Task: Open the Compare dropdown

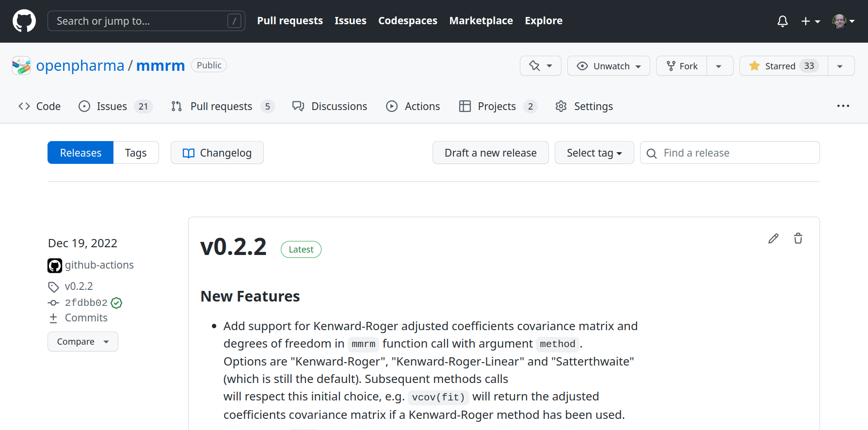Action: (83, 342)
